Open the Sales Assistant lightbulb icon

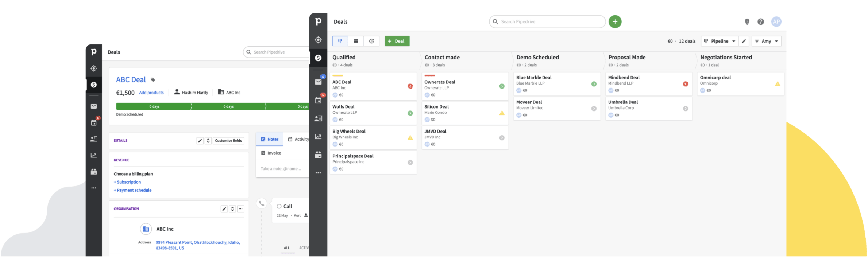747,22
